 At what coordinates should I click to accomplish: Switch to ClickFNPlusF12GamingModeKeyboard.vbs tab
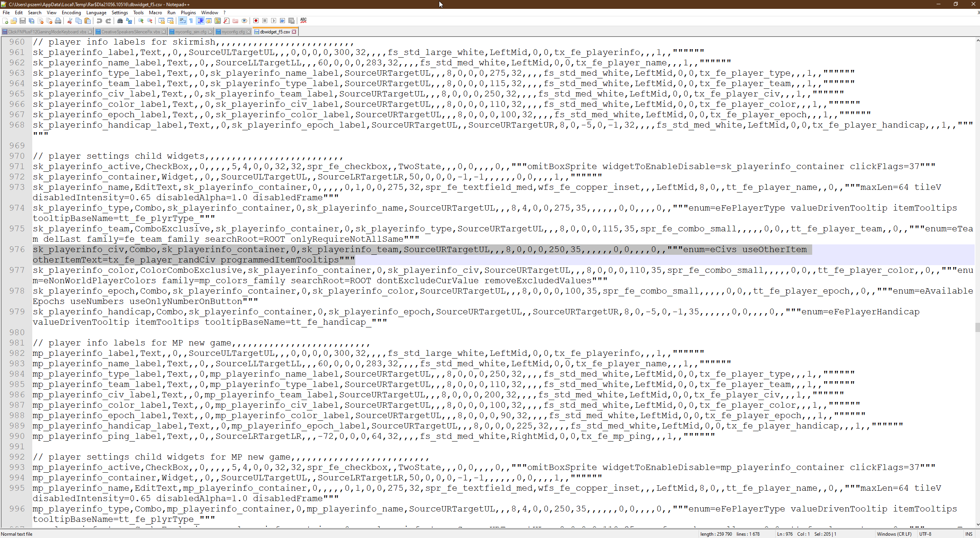(x=47, y=32)
